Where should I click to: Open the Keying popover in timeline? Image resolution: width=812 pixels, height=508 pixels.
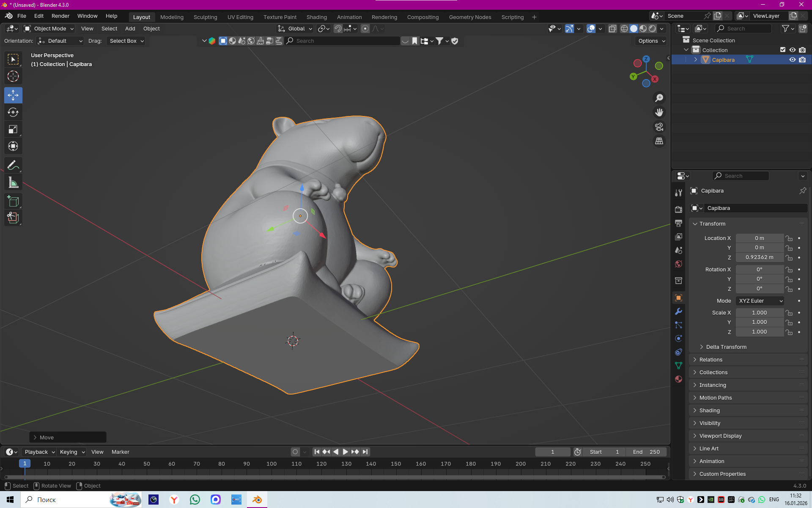[72, 452]
